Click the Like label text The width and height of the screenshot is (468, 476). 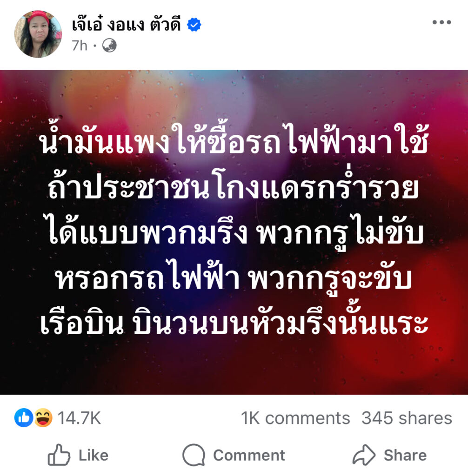94,455
